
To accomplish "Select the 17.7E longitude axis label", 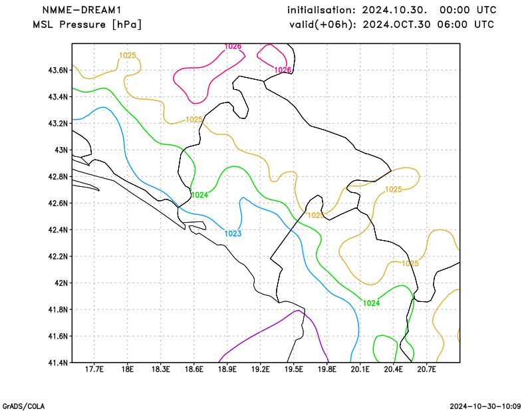I will pos(94,369).
